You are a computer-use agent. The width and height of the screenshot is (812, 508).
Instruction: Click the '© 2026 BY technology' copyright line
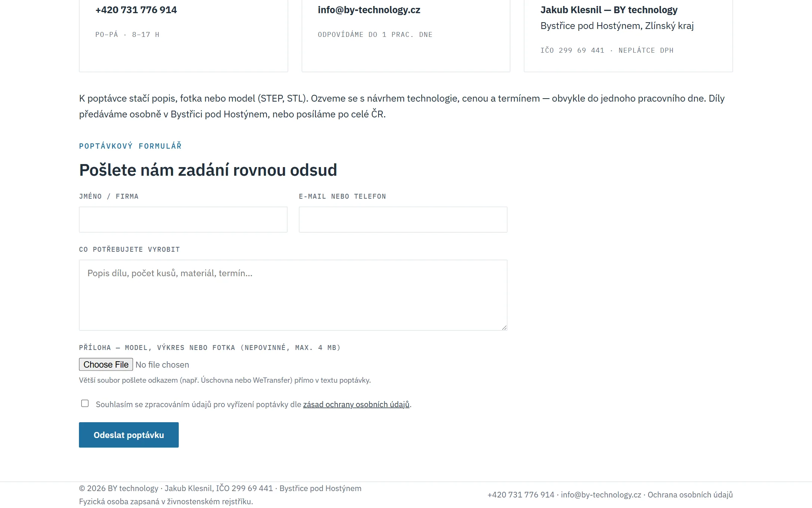[220, 488]
